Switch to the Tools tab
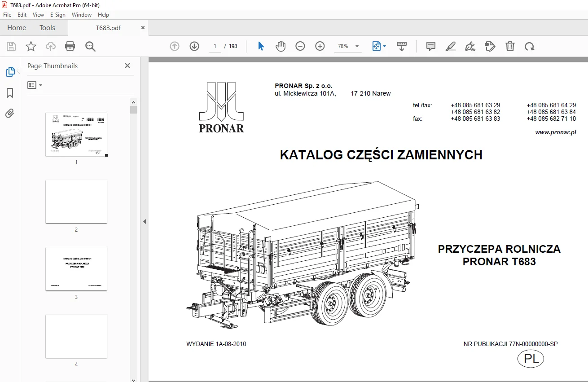 coord(47,27)
